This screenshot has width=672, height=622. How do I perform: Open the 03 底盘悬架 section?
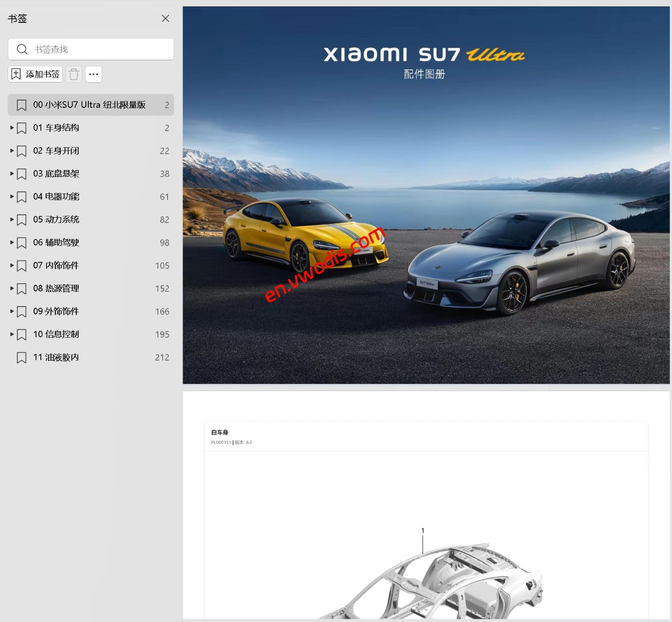(x=56, y=173)
